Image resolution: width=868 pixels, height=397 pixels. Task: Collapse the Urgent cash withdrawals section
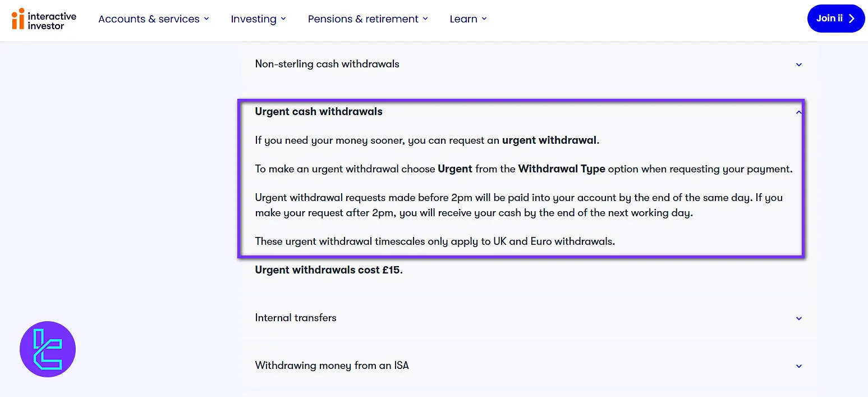coord(798,112)
